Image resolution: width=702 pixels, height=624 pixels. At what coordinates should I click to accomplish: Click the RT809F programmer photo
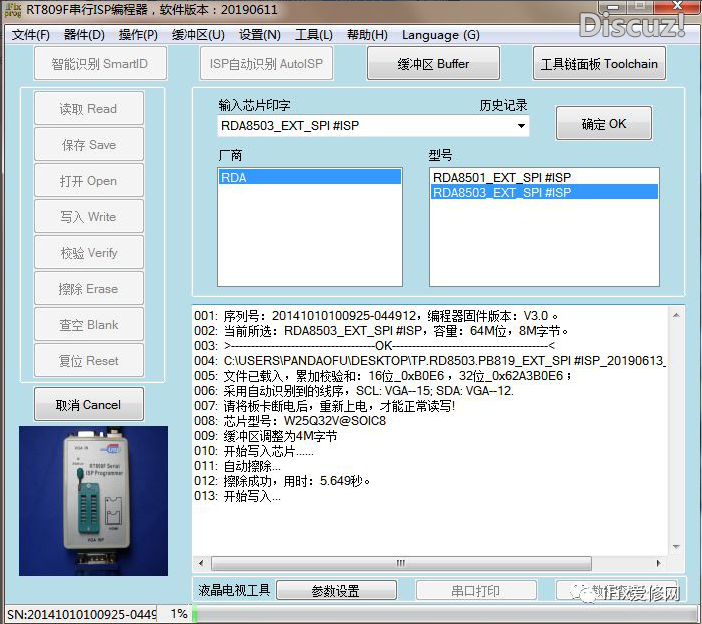(x=94, y=501)
